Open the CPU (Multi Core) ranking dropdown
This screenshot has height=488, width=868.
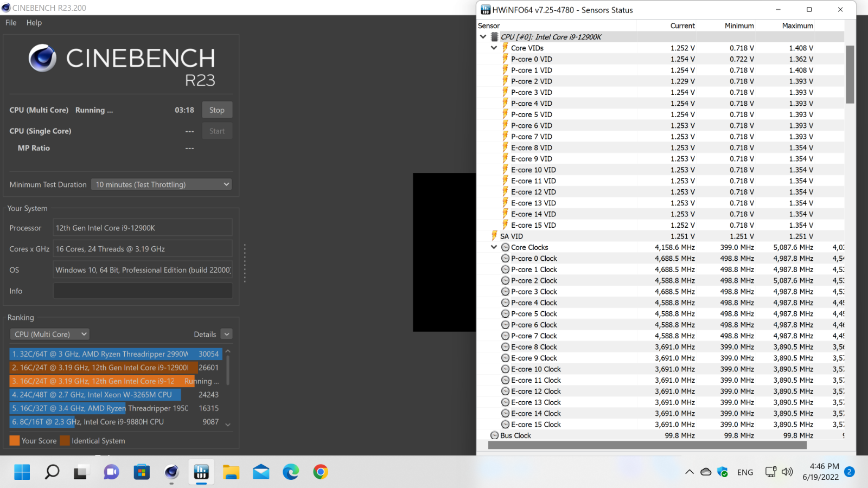[x=49, y=334]
